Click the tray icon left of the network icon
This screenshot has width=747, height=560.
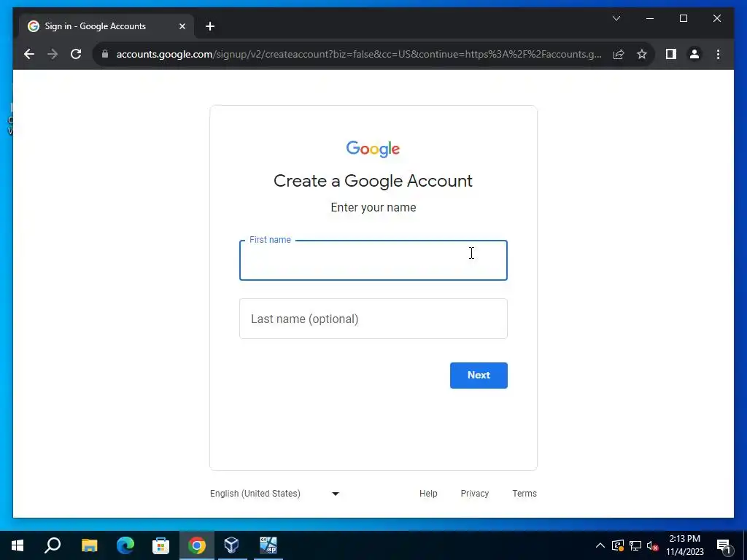click(618, 545)
